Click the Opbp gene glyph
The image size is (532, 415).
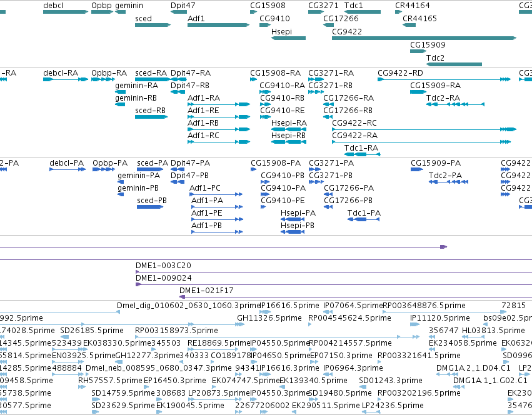[102, 12]
